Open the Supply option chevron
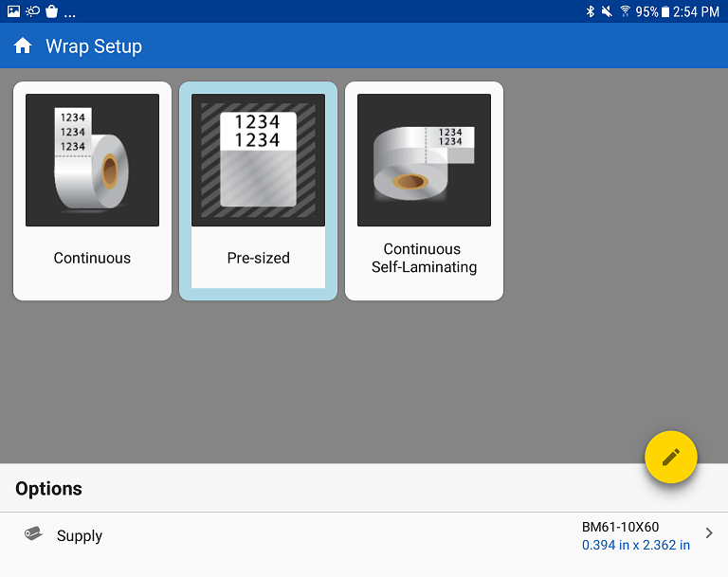Image resolution: width=728 pixels, height=577 pixels. tap(709, 532)
